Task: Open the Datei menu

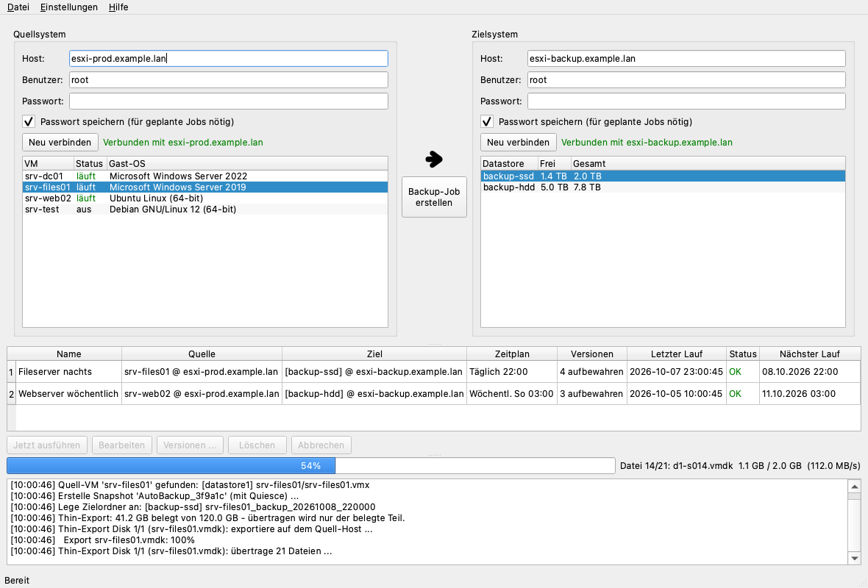Action: tap(18, 7)
